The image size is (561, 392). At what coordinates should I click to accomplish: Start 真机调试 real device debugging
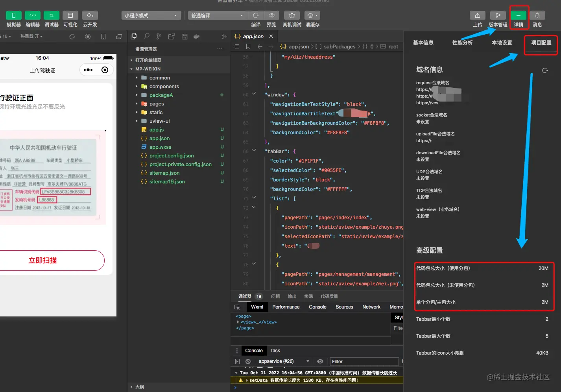click(x=292, y=15)
